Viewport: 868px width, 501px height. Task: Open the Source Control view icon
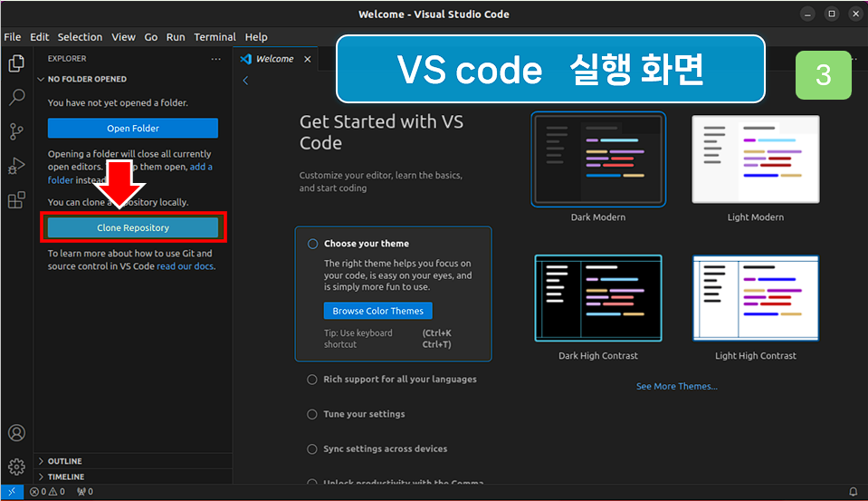point(16,131)
